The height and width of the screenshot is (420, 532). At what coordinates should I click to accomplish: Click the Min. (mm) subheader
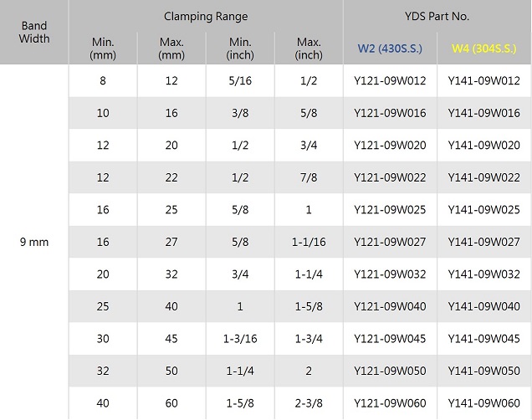point(103,49)
